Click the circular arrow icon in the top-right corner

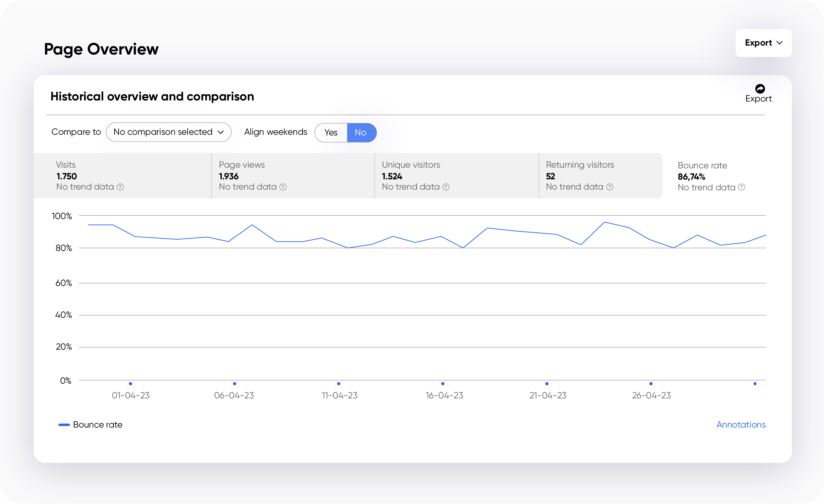pos(760,88)
